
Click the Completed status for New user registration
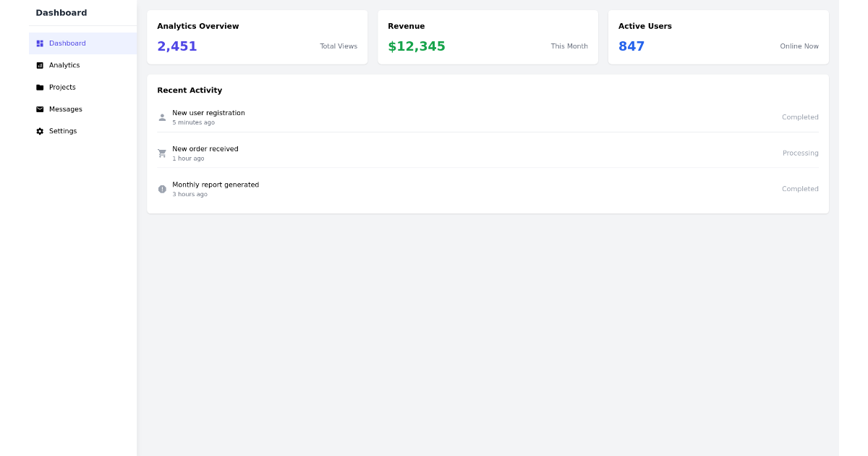(x=800, y=117)
